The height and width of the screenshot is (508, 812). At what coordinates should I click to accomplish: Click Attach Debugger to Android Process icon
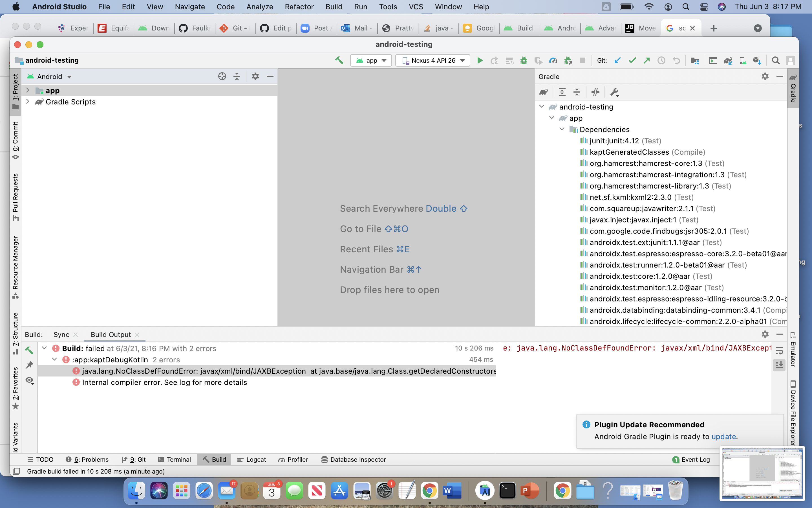tap(568, 60)
